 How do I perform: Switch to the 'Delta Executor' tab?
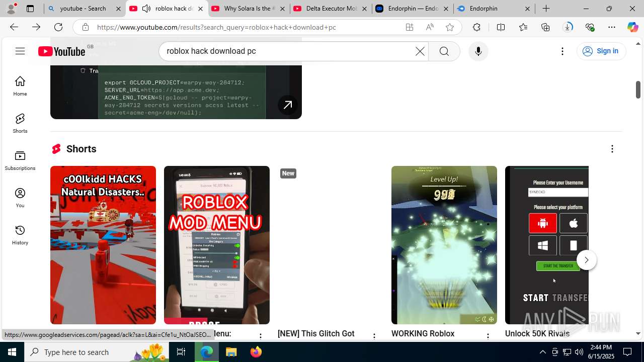331,9
